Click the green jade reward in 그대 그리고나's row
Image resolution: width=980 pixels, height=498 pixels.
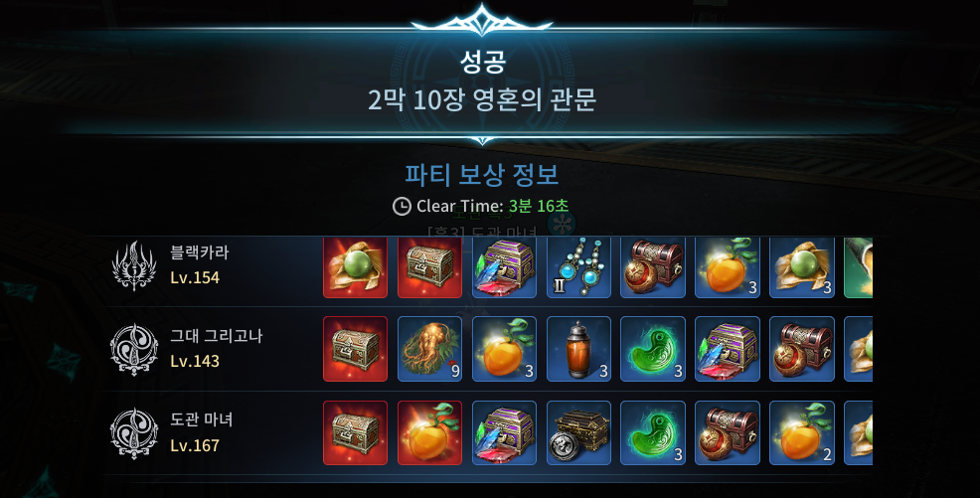click(x=653, y=349)
